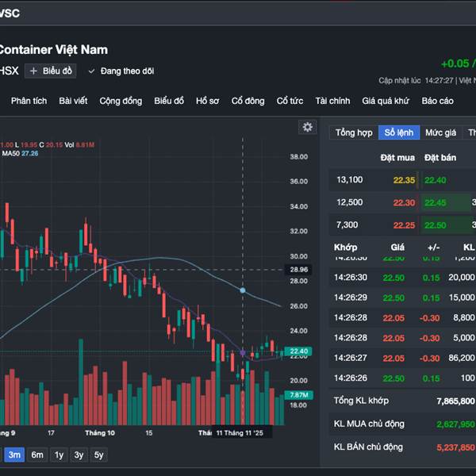Open chart settings gear icon

pos(307,127)
